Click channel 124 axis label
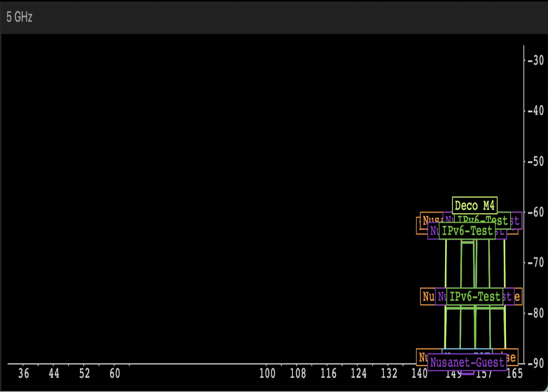 click(359, 374)
